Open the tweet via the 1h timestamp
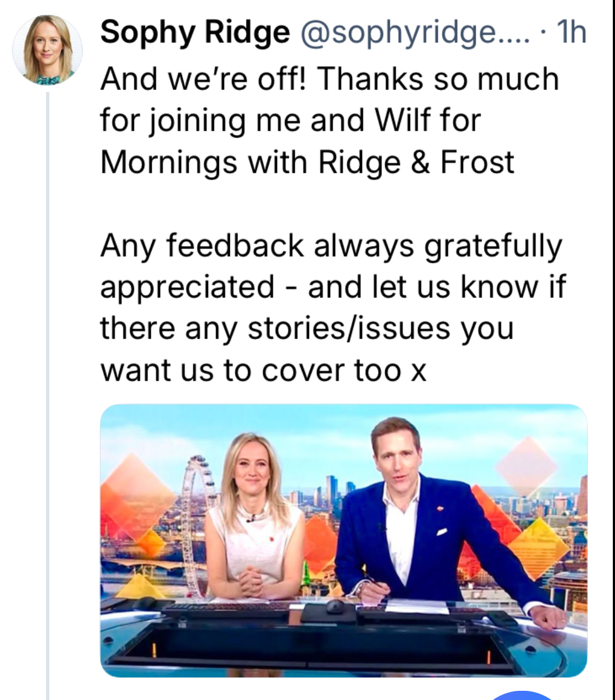Viewport: 615px width, 700px height. (x=571, y=32)
